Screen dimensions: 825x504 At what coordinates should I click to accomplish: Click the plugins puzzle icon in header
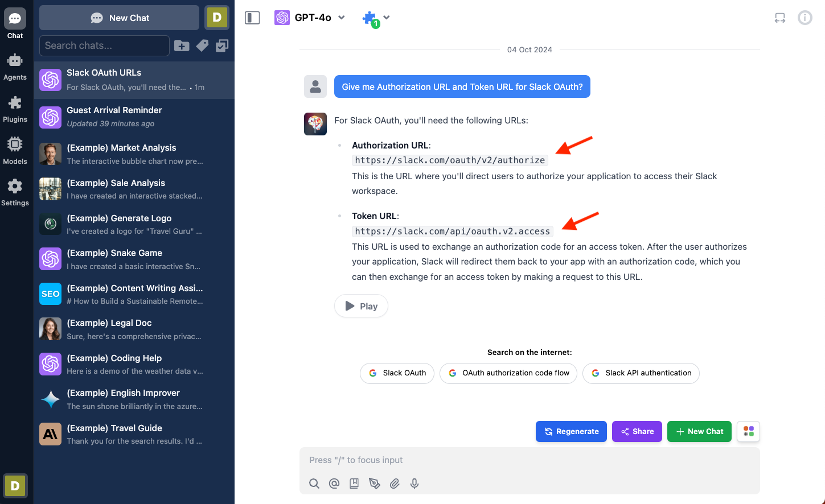370,18
